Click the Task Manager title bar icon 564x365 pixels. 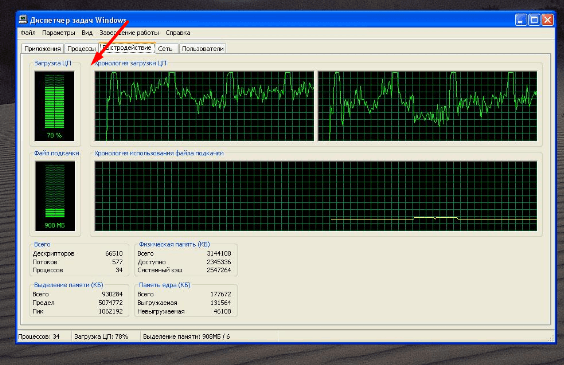(23, 19)
